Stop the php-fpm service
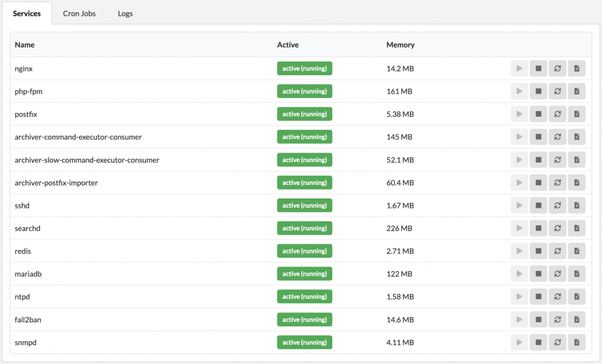Screen dimensions: 602x364 pyautogui.click(x=539, y=91)
